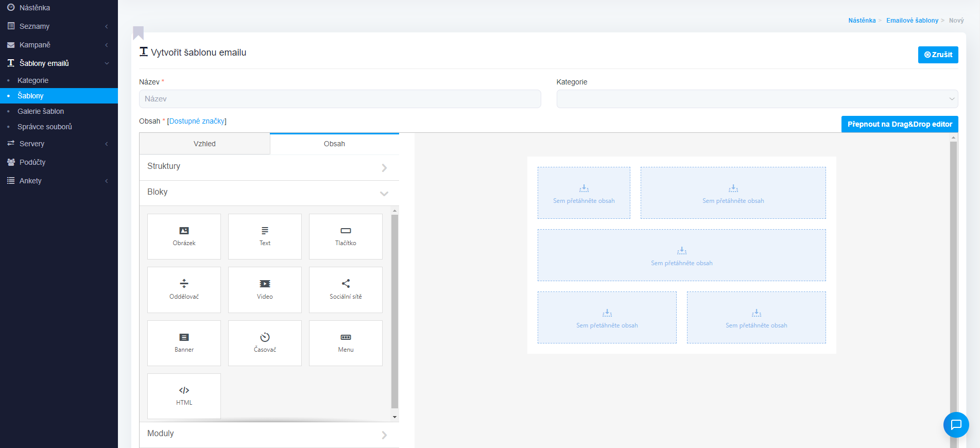Click the bookmark ribbon icon
The height and width of the screenshot is (448, 980).
[x=138, y=33]
